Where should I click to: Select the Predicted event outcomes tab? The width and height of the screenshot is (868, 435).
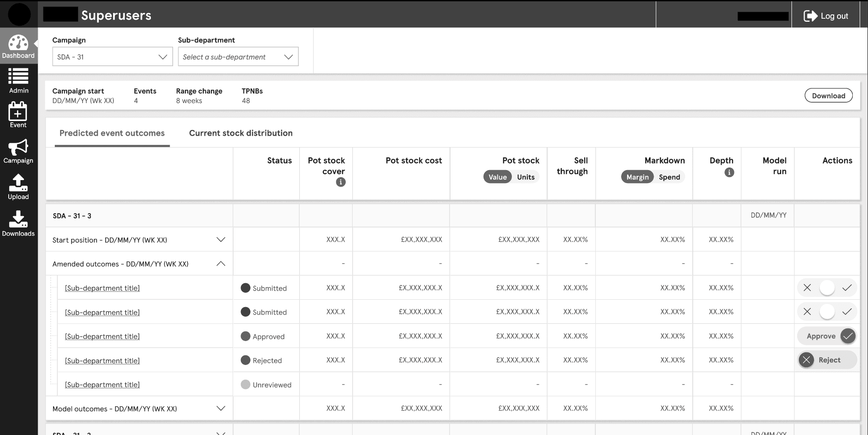[112, 133]
